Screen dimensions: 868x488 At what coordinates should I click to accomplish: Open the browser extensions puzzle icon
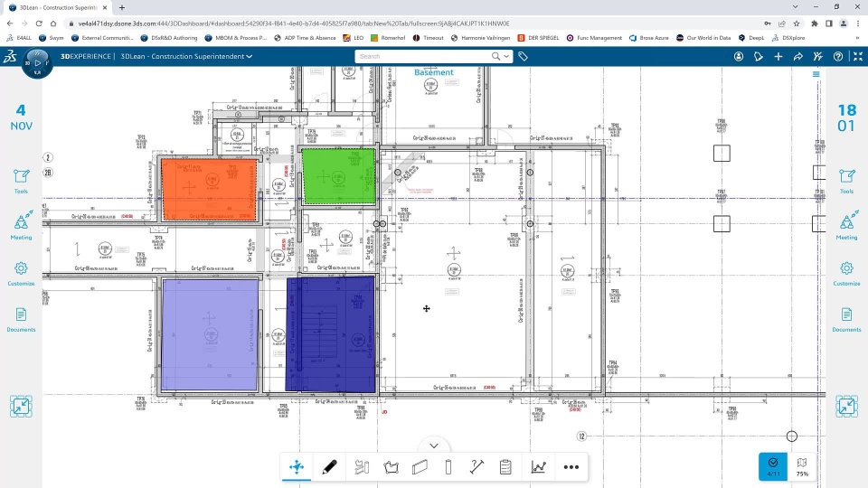(x=815, y=23)
